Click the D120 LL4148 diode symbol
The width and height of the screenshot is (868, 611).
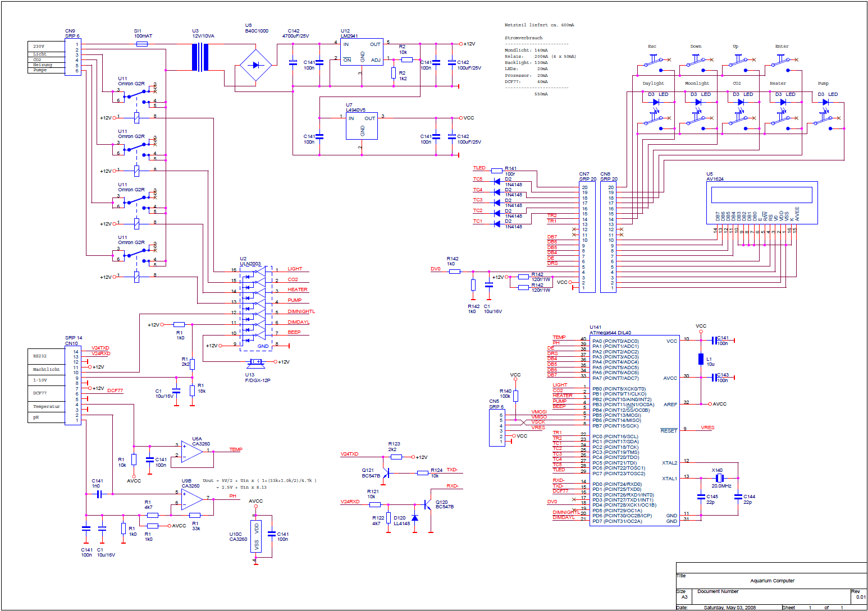415,517
